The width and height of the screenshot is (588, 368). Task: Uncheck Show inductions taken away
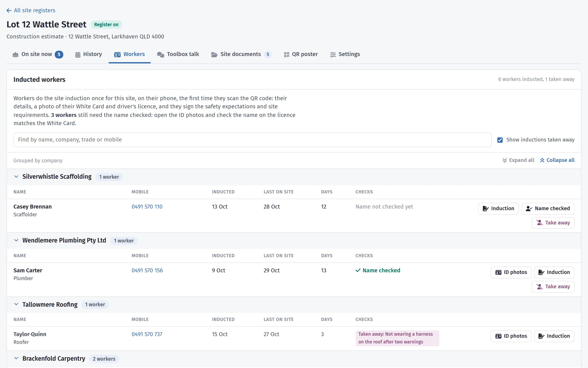pos(500,140)
